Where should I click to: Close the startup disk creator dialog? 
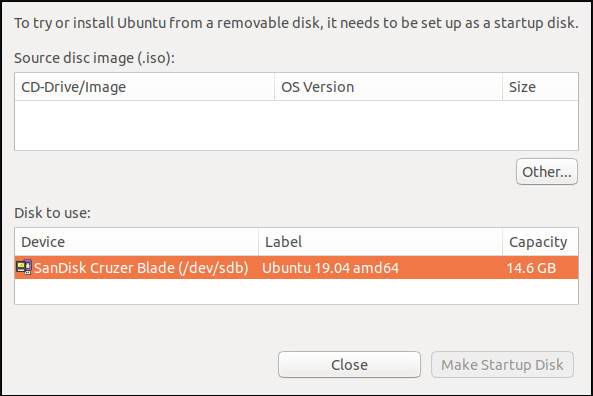(349, 365)
